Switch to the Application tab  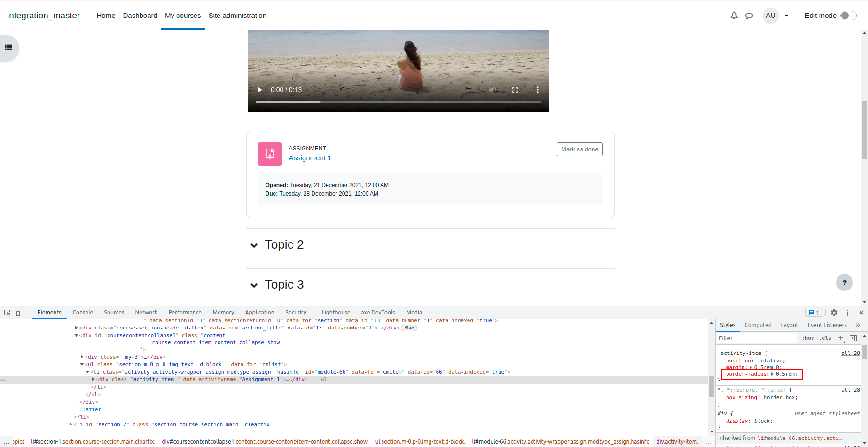[x=259, y=313]
